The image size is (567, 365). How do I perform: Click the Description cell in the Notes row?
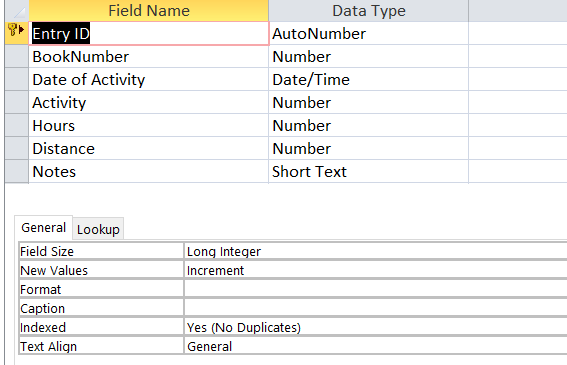click(518, 171)
